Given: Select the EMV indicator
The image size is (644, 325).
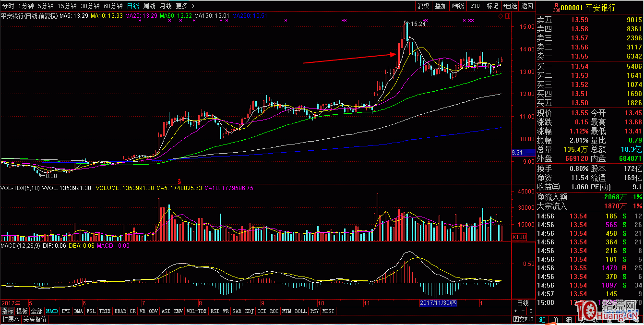Looking at the screenshot, I should pyautogui.click(x=179, y=311).
